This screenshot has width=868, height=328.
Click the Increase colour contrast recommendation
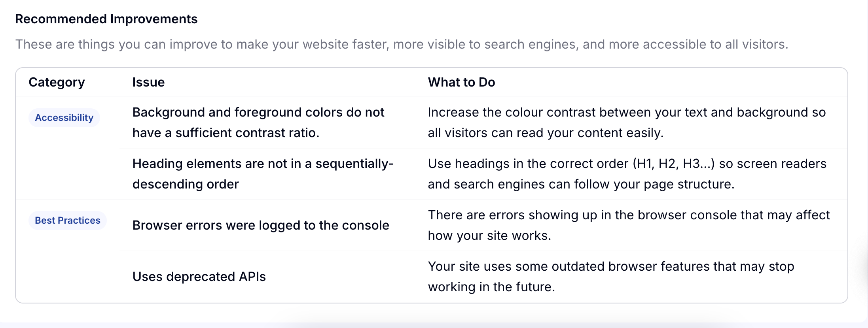click(x=627, y=123)
